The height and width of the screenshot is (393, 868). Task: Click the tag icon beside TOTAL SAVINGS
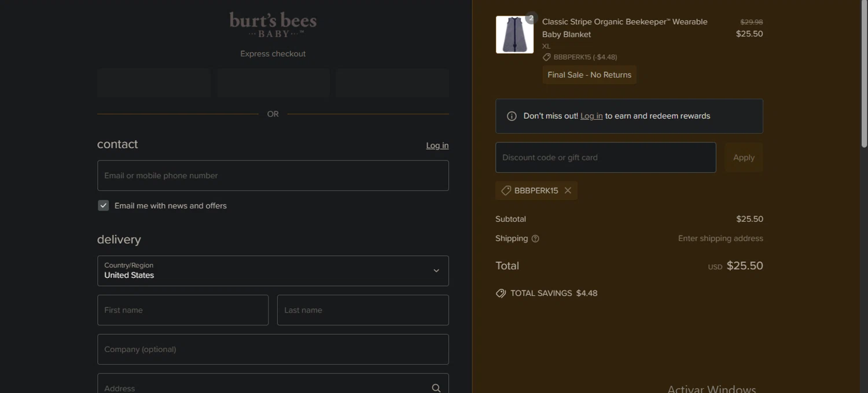pyautogui.click(x=501, y=293)
